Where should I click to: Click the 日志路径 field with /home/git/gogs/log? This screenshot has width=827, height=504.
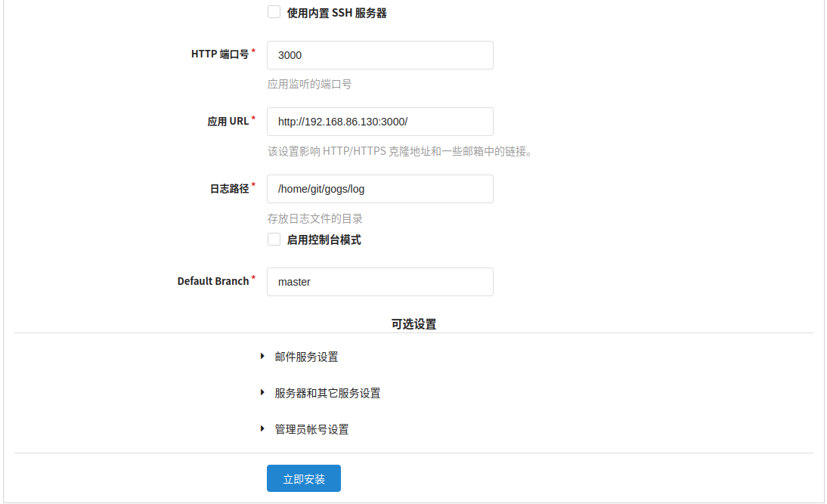pyautogui.click(x=379, y=189)
